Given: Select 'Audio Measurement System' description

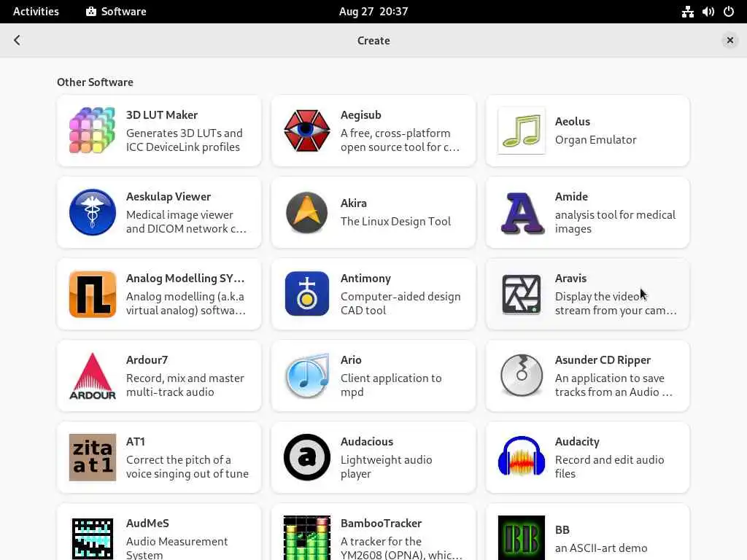Looking at the screenshot, I should tap(177, 548).
